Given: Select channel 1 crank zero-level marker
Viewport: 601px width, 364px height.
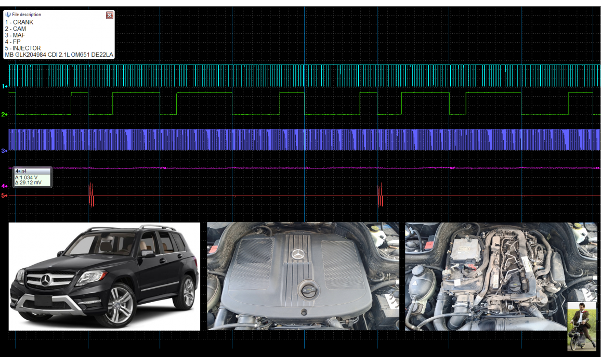Looking at the screenshot, I should point(4,86).
